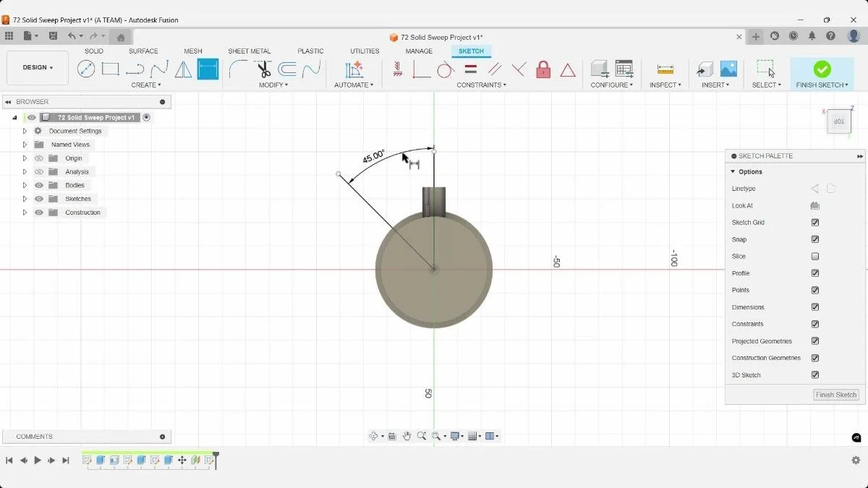Click the Pan hand navigation icon
The image size is (868, 488).
click(407, 436)
